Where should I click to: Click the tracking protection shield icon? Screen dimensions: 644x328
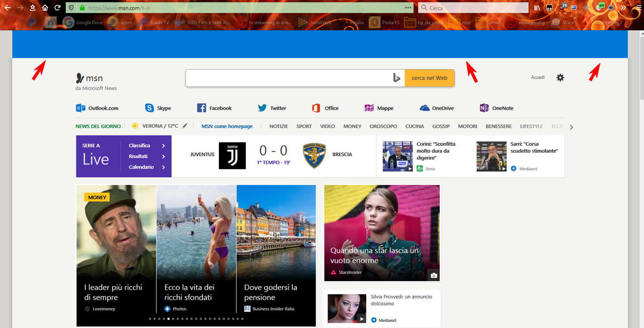71,8
